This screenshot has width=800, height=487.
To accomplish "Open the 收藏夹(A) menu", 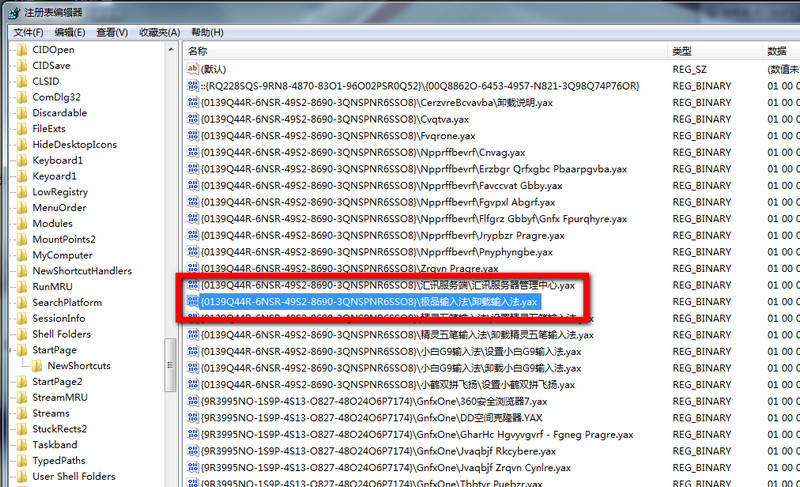I will (159, 32).
